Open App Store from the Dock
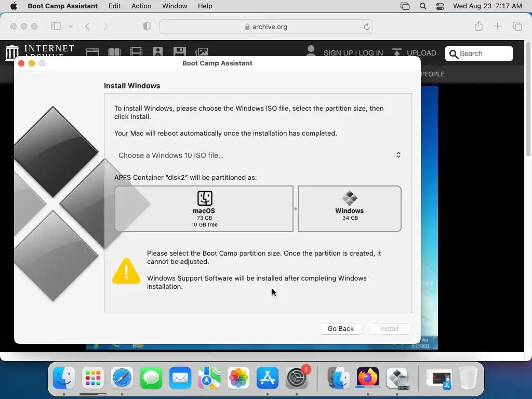Image resolution: width=532 pixels, height=399 pixels. tap(268, 378)
